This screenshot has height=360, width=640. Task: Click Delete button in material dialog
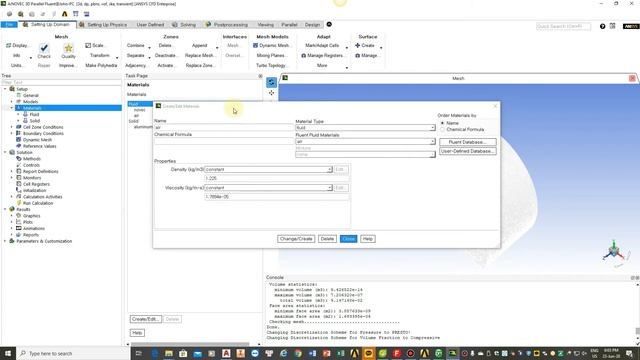(x=327, y=239)
